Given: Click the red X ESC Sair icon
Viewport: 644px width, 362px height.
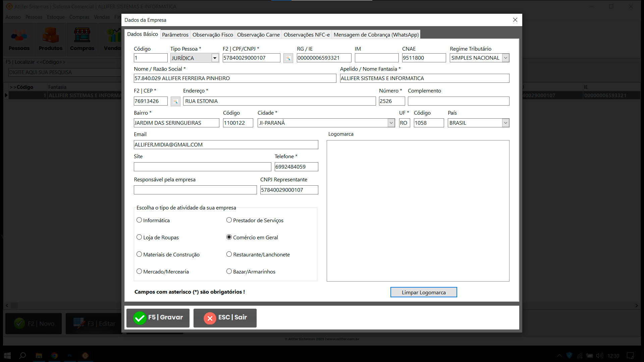Looking at the screenshot, I should 210,318.
